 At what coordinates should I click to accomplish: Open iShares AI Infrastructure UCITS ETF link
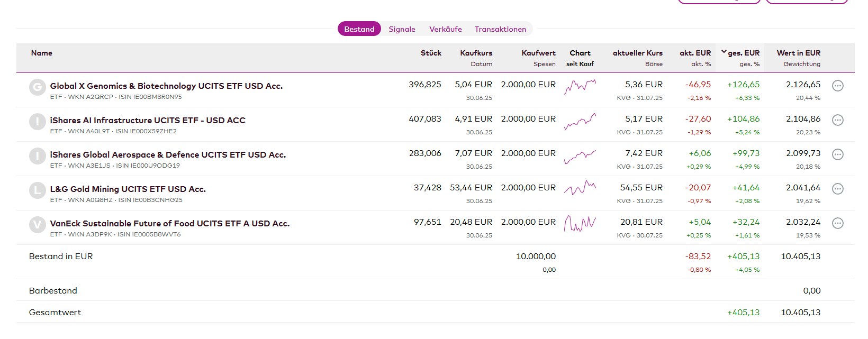(x=148, y=120)
